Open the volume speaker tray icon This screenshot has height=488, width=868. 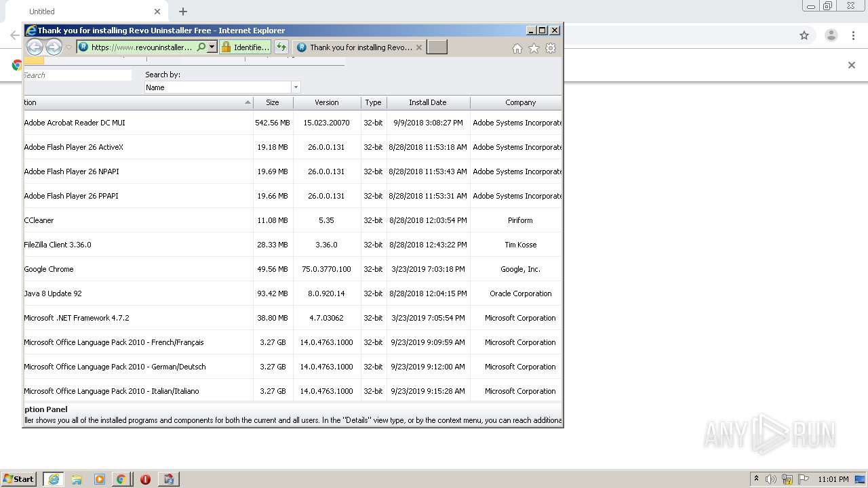(x=771, y=479)
